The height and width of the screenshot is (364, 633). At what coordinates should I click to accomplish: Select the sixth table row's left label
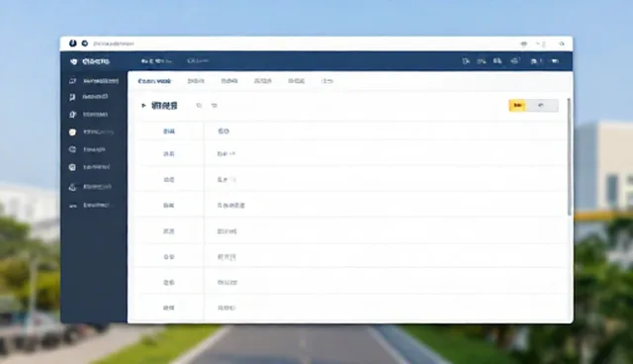169,256
